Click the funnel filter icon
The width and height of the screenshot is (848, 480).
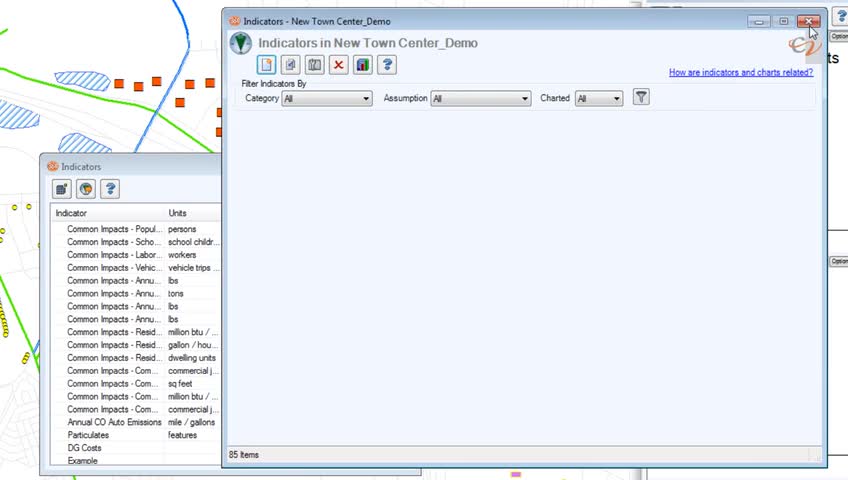click(x=641, y=97)
